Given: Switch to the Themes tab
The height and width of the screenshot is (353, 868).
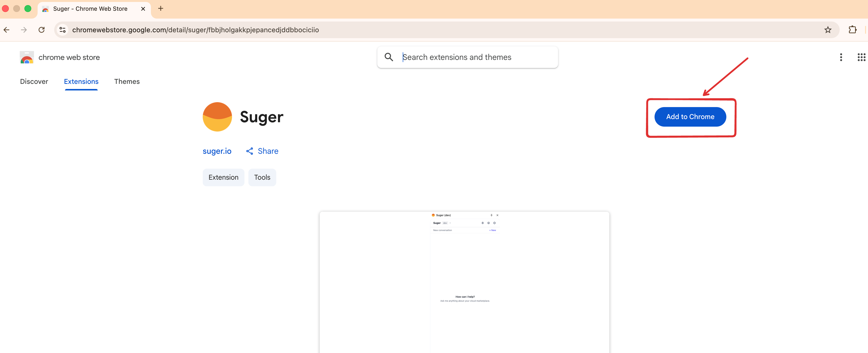Looking at the screenshot, I should (127, 81).
